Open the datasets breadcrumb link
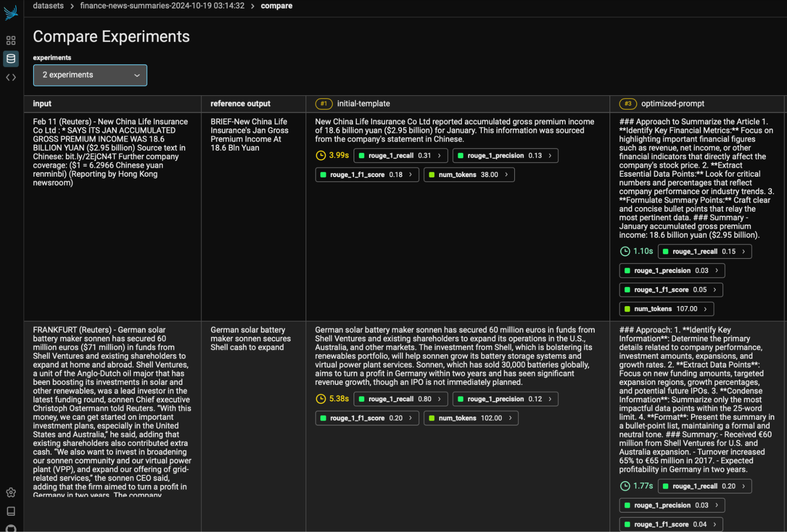This screenshot has height=532, width=787. (48, 6)
